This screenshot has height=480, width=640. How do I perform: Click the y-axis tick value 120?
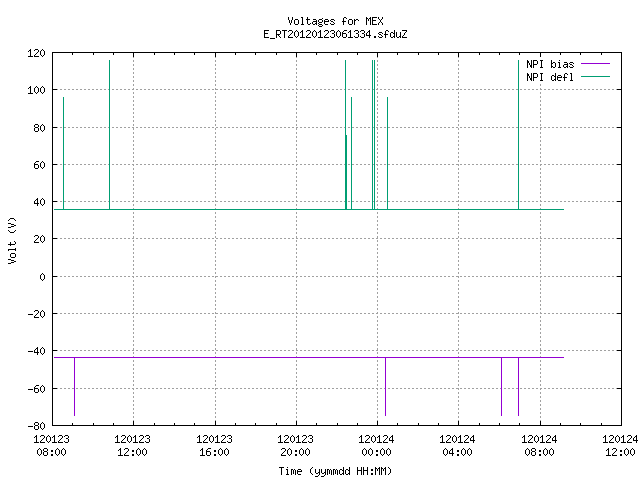coord(36,53)
